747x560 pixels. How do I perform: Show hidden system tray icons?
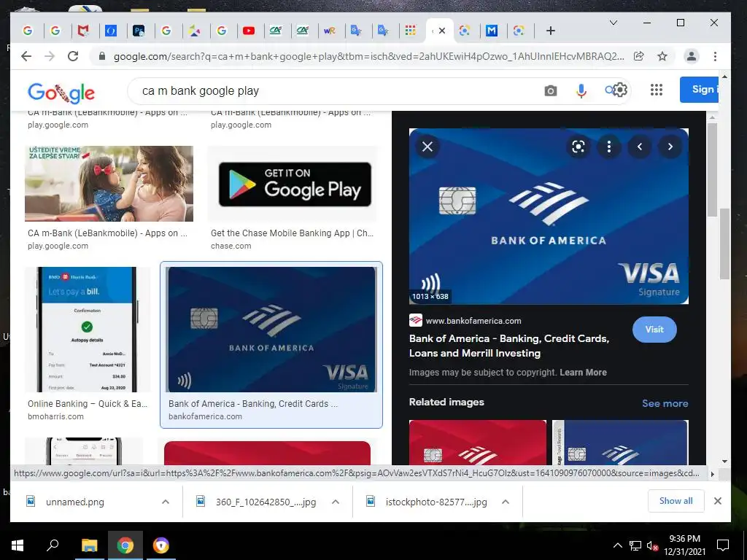[x=617, y=545]
